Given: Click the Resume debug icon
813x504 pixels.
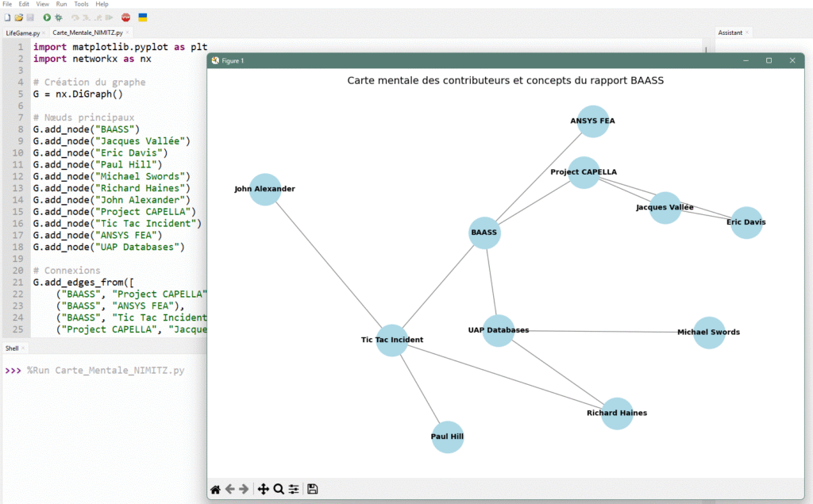Looking at the screenshot, I should (109, 17).
